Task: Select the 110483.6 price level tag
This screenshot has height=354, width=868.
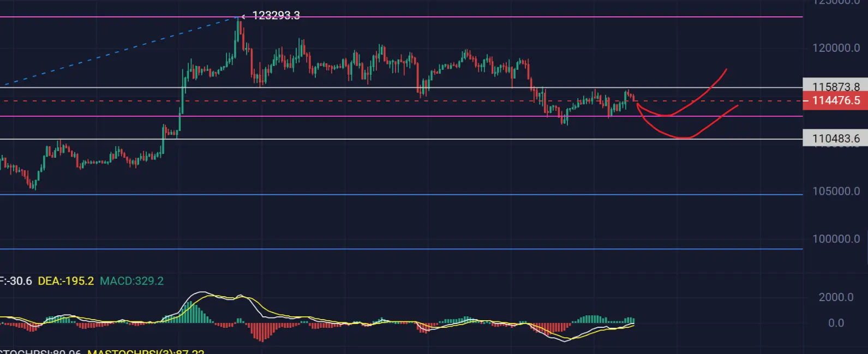Action: pyautogui.click(x=835, y=138)
